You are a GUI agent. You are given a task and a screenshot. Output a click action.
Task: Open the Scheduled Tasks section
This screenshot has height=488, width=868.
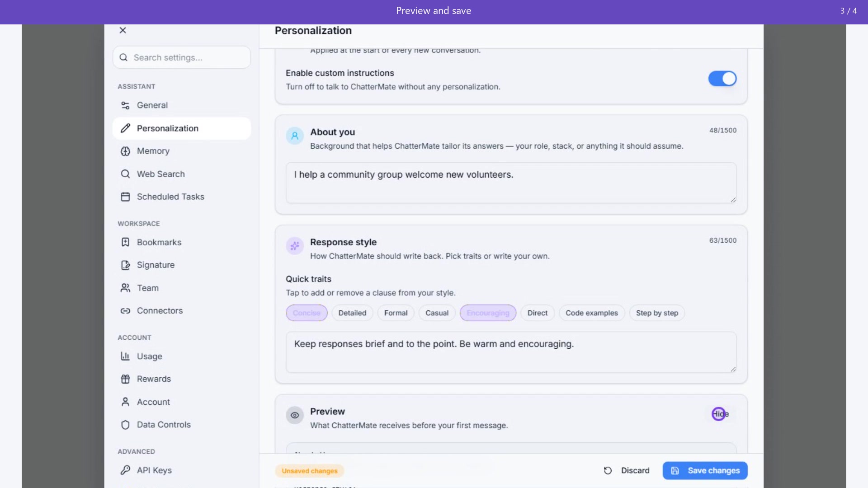[182, 197]
